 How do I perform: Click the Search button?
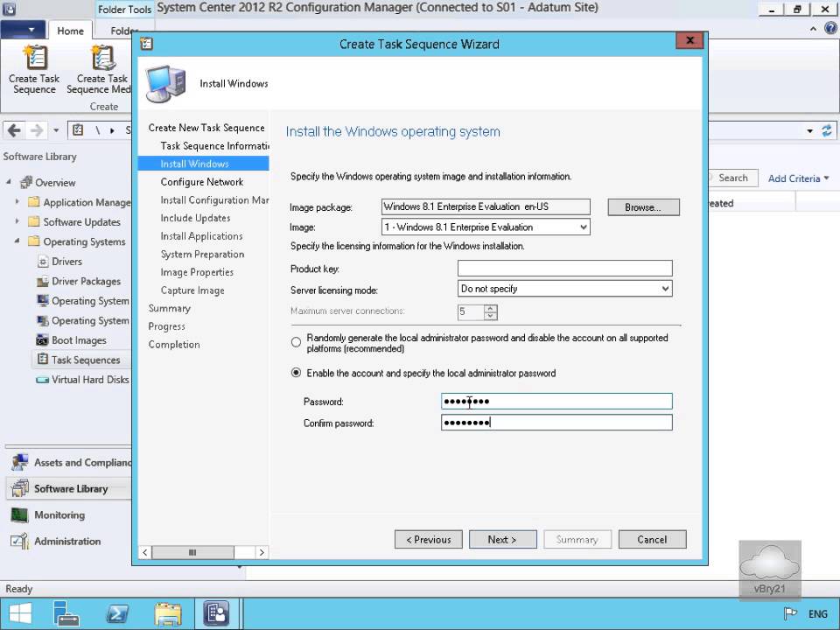coord(731,178)
